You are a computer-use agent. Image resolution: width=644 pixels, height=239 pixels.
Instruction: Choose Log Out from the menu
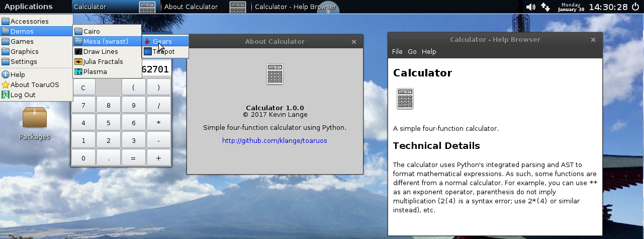pyautogui.click(x=36, y=95)
